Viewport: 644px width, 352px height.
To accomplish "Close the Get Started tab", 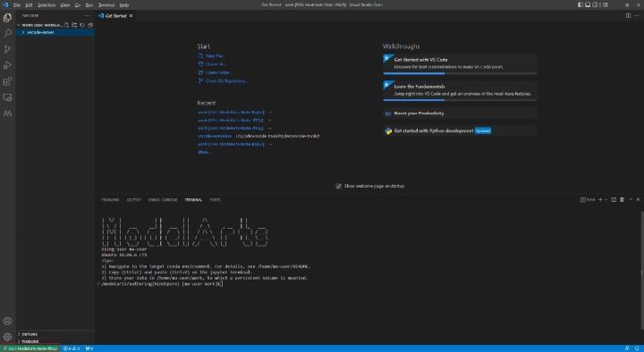I will click(x=131, y=16).
